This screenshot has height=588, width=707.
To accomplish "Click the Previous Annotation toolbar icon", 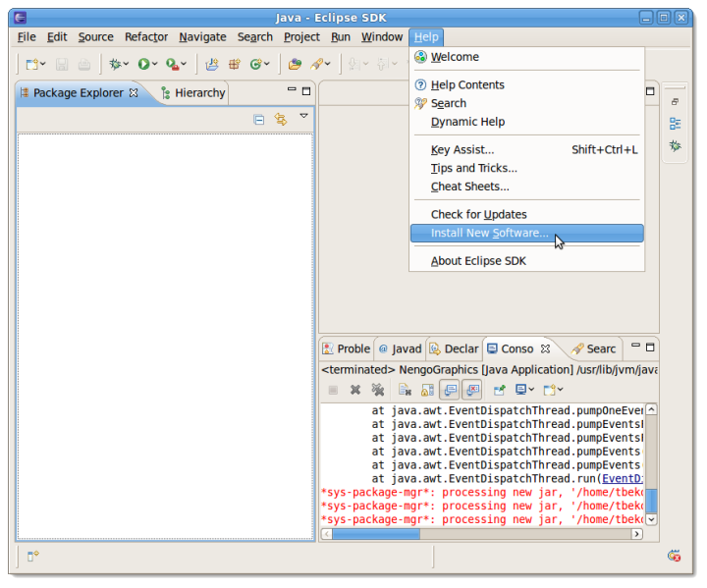I will pyautogui.click(x=382, y=65).
